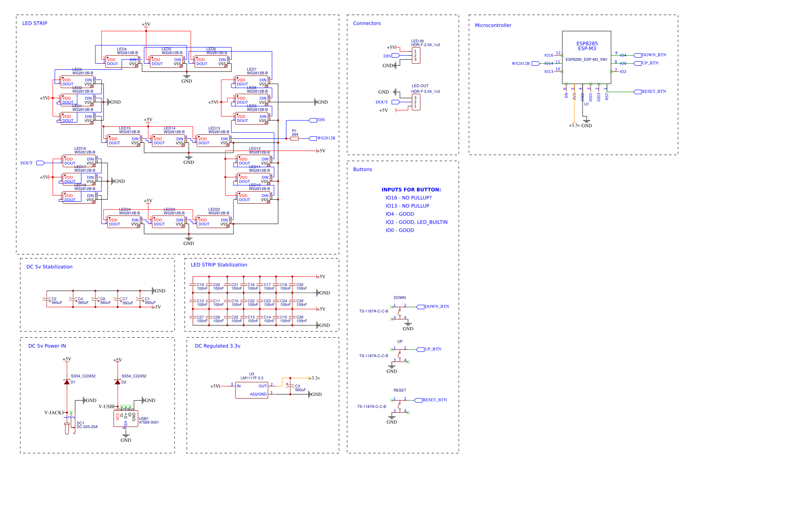Click the RESET_BTN net port near ESP8285

point(650,92)
